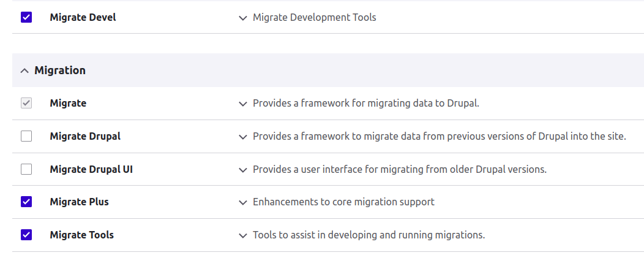Click 'Provides a framework for migrating data to Drupal.'
The width and height of the screenshot is (644, 266).
[366, 103]
